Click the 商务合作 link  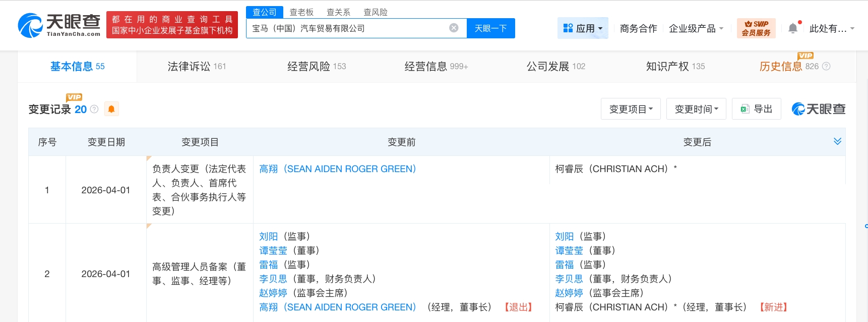pos(638,28)
